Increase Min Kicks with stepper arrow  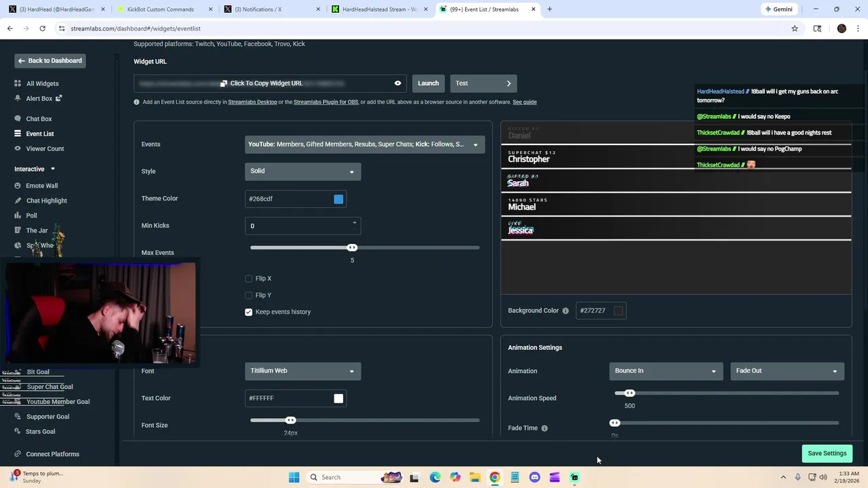[x=354, y=222]
